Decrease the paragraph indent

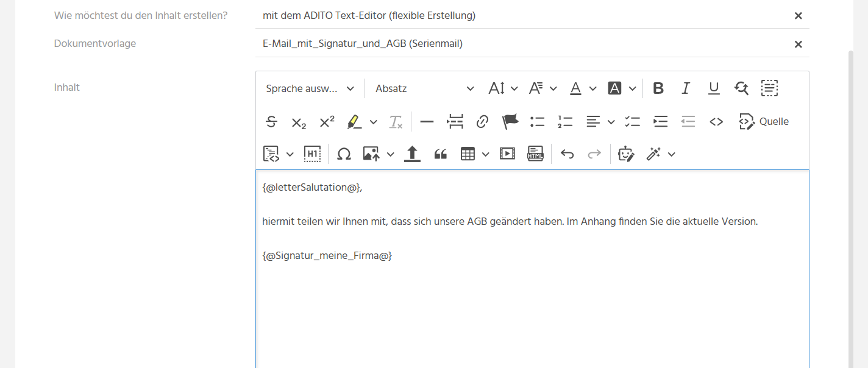688,121
